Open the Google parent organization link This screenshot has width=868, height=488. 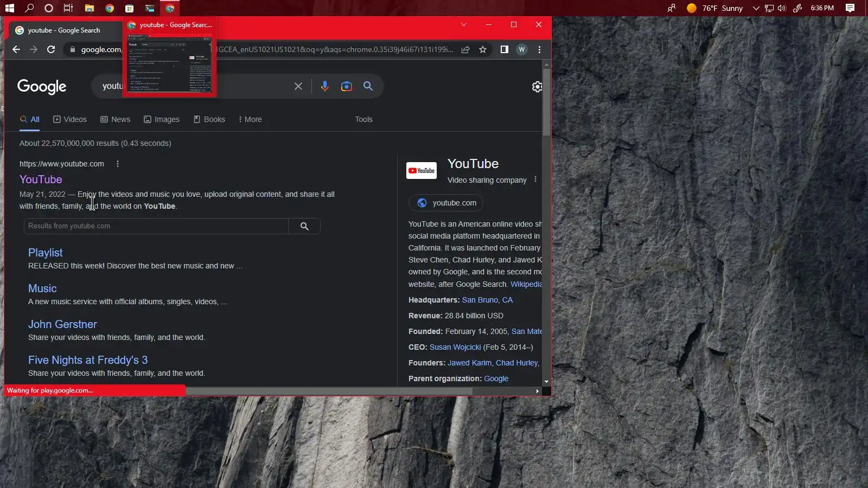coord(496,378)
